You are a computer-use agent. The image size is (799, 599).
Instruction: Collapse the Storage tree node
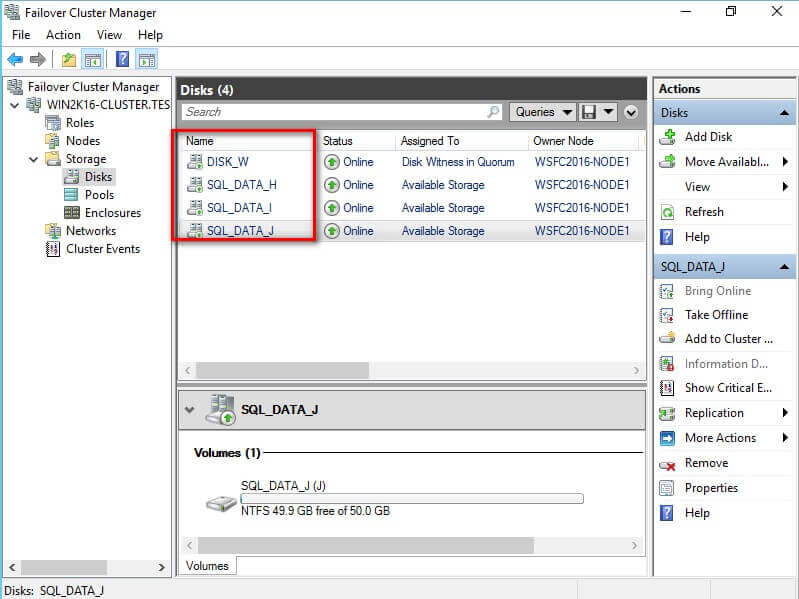coord(34,159)
